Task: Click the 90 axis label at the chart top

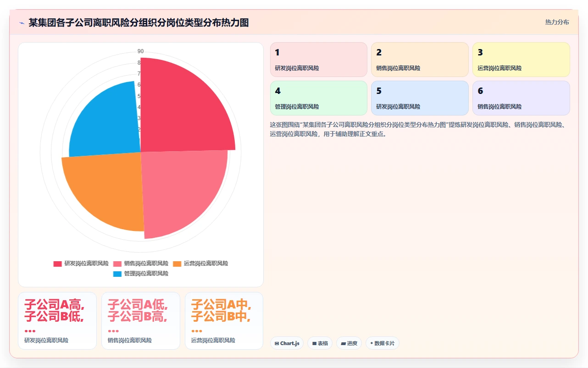Action: click(x=140, y=51)
